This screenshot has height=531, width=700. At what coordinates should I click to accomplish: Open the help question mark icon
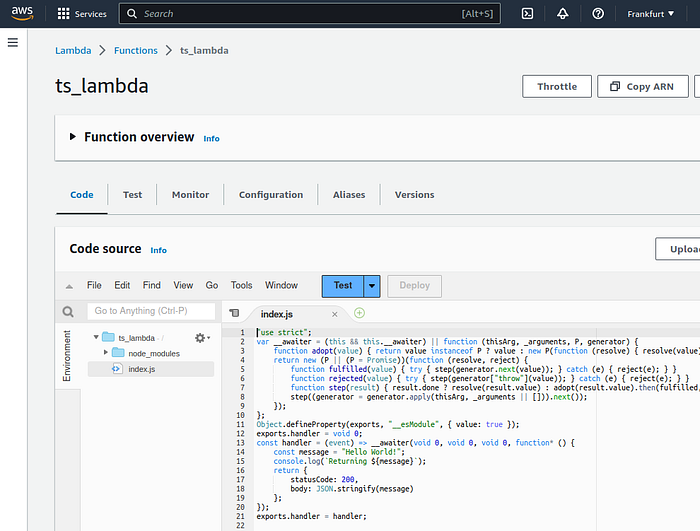tap(598, 14)
